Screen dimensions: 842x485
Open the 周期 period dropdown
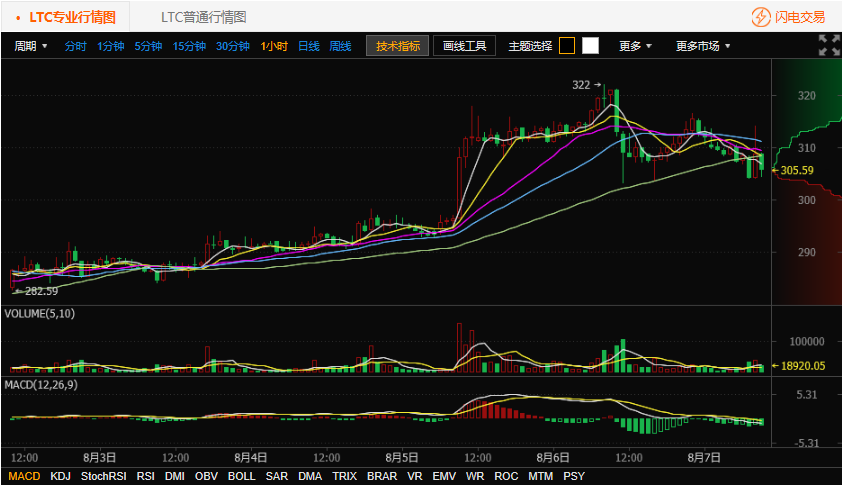(x=31, y=46)
